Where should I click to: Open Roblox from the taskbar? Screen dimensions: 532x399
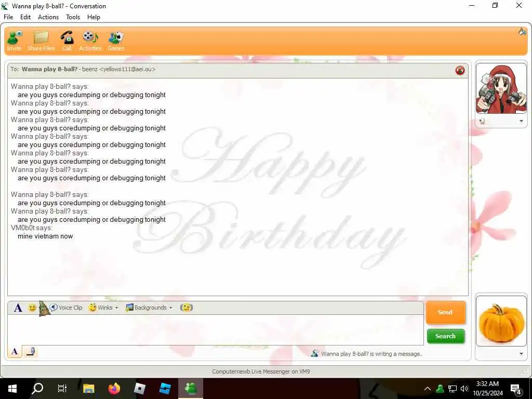[x=139, y=388]
